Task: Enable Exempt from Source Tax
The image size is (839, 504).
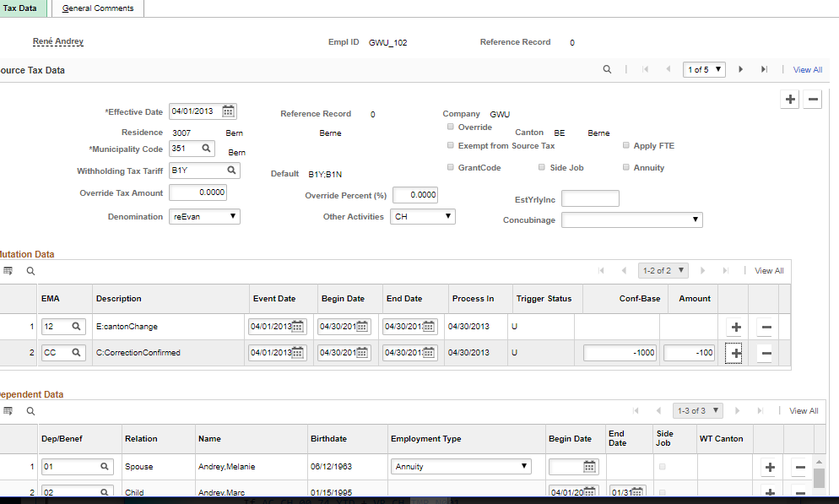Action: pyautogui.click(x=451, y=145)
